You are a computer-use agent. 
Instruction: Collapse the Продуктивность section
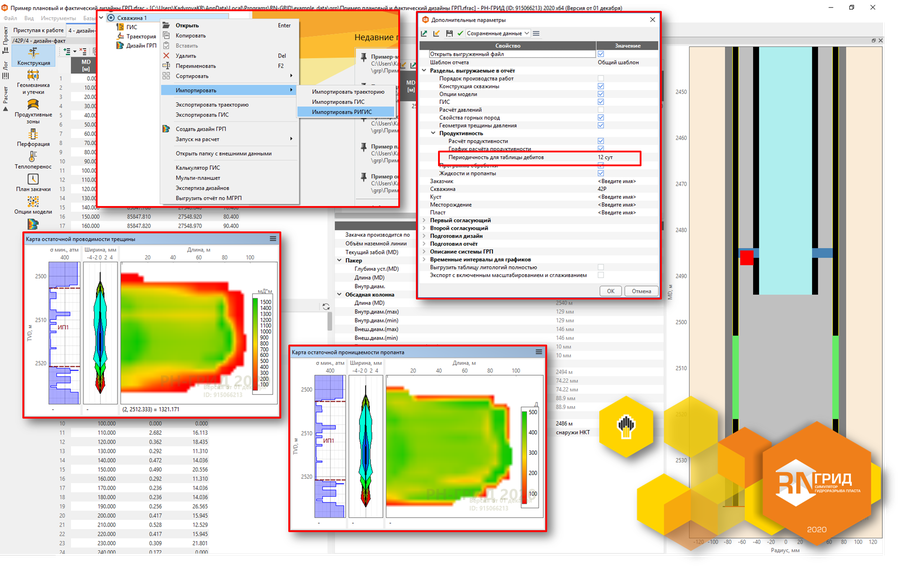coord(432,133)
